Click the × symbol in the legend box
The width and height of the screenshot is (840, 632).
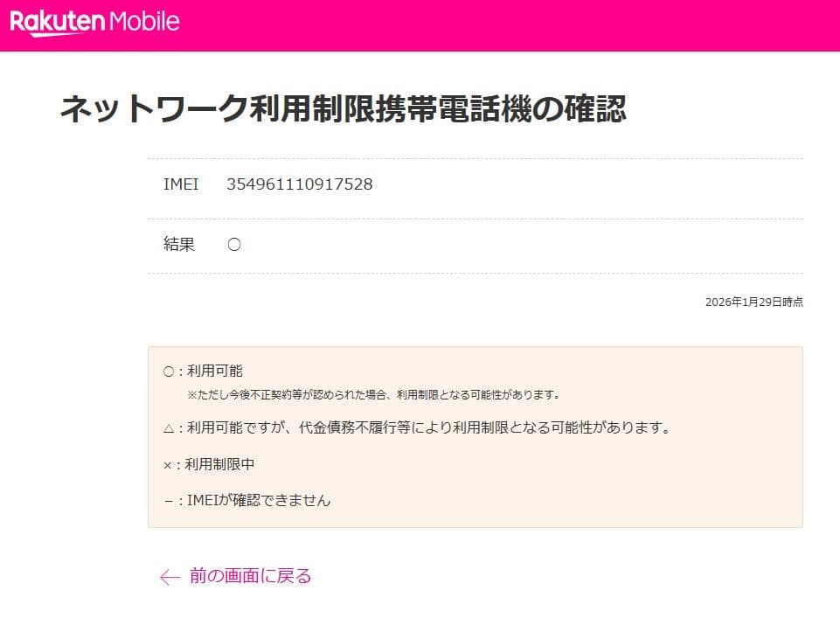(168, 465)
